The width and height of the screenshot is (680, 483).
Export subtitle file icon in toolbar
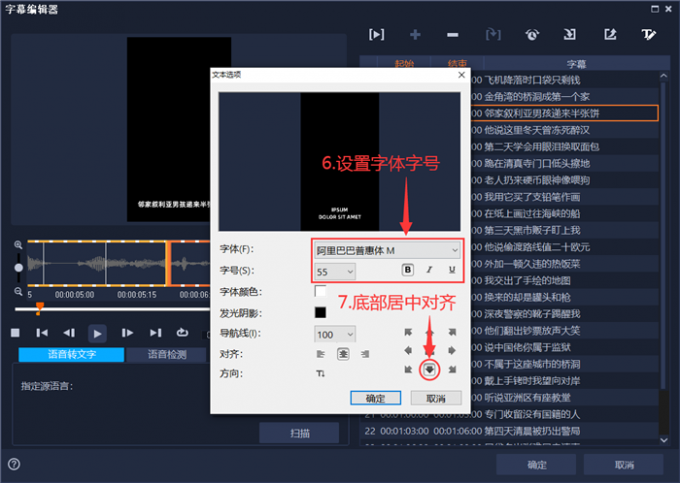tap(610, 34)
